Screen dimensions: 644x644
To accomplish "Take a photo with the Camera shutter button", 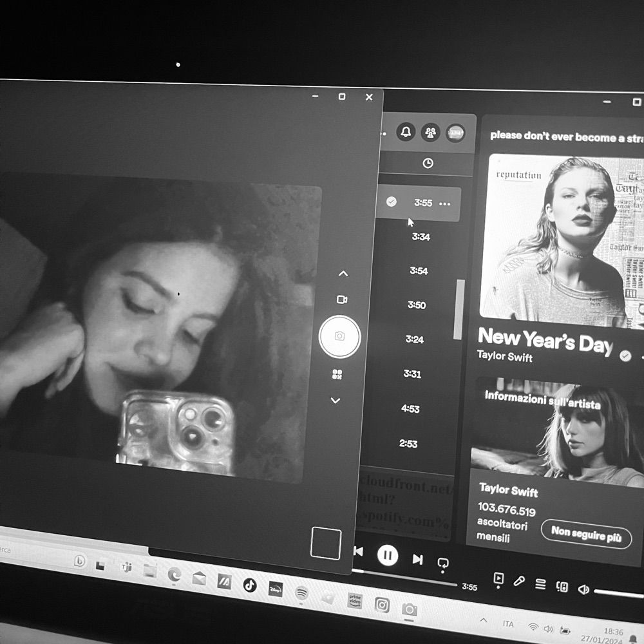I will (x=339, y=336).
